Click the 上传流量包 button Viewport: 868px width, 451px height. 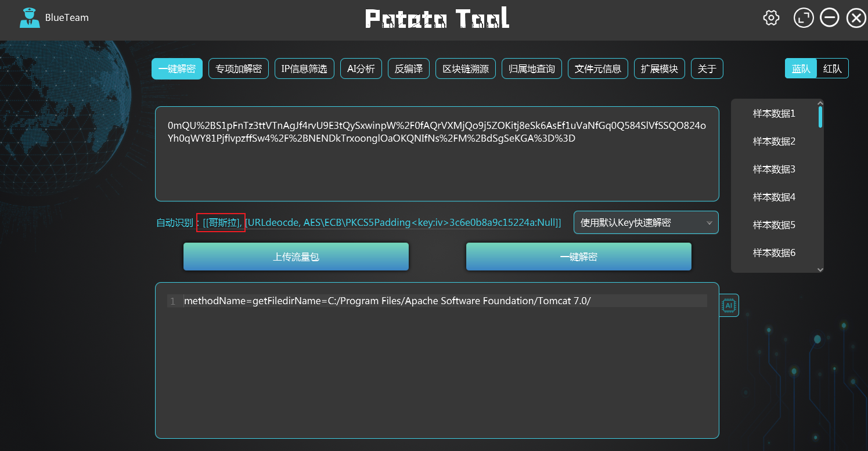[296, 256]
